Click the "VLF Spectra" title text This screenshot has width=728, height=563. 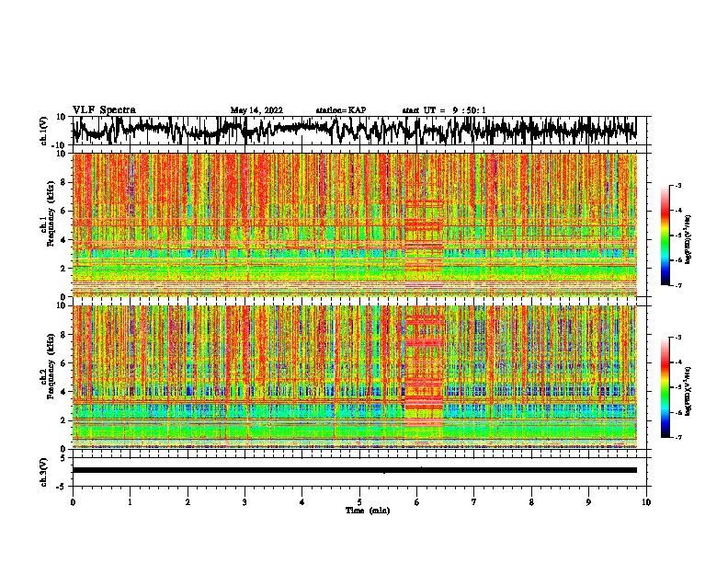pos(104,109)
